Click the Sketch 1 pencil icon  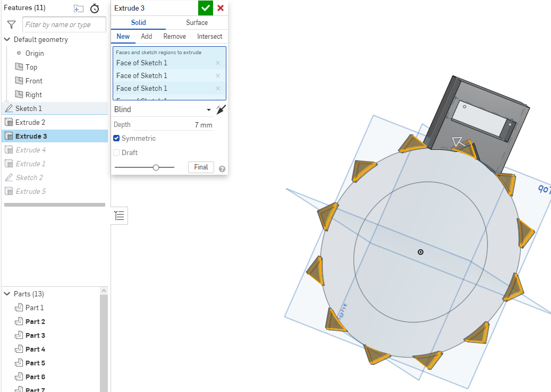pos(9,108)
